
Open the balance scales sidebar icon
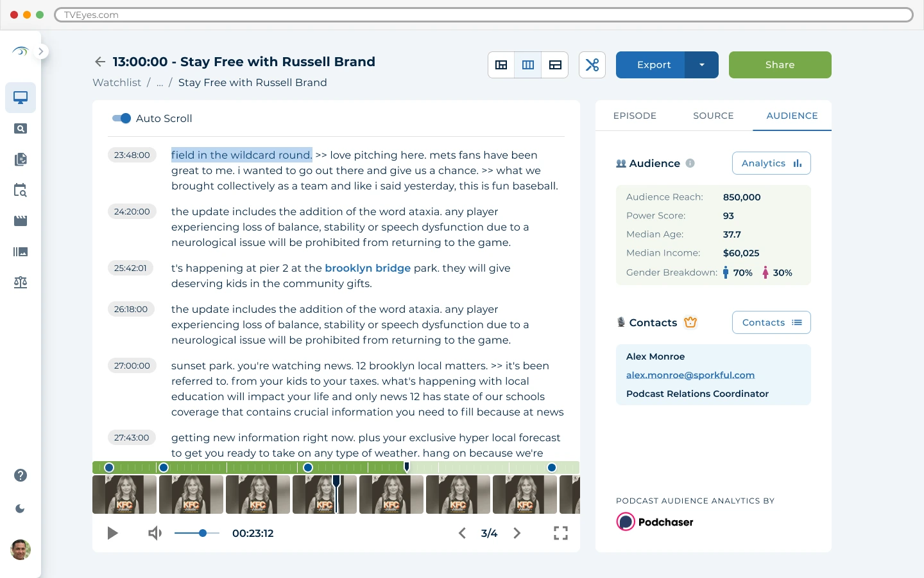coord(21,283)
